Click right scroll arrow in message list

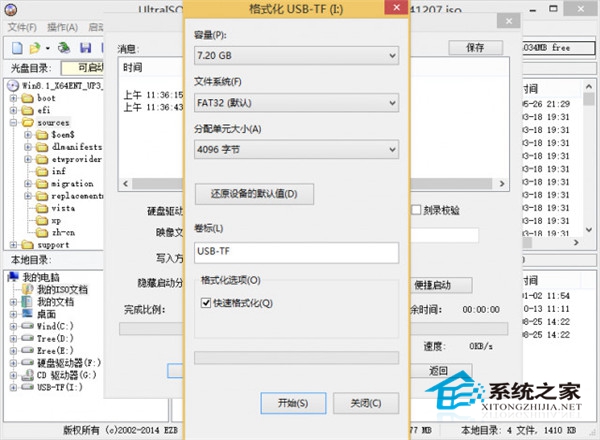tap(502, 184)
